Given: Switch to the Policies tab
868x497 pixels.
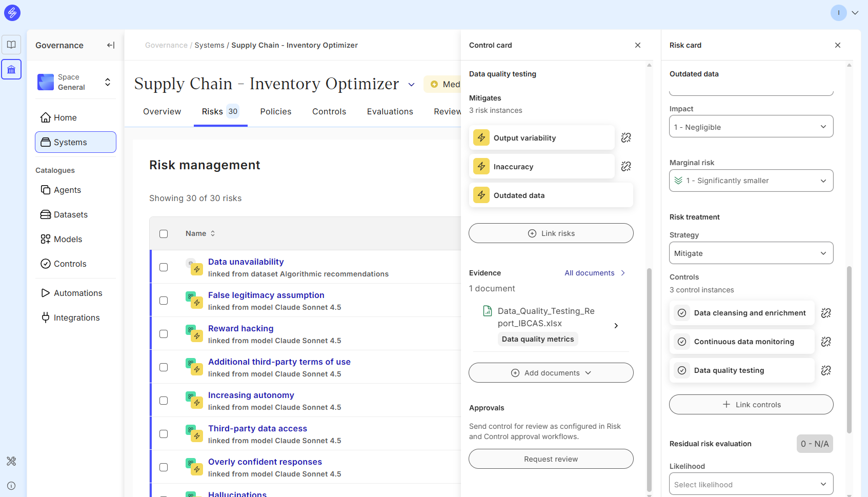Looking at the screenshot, I should tap(275, 112).
